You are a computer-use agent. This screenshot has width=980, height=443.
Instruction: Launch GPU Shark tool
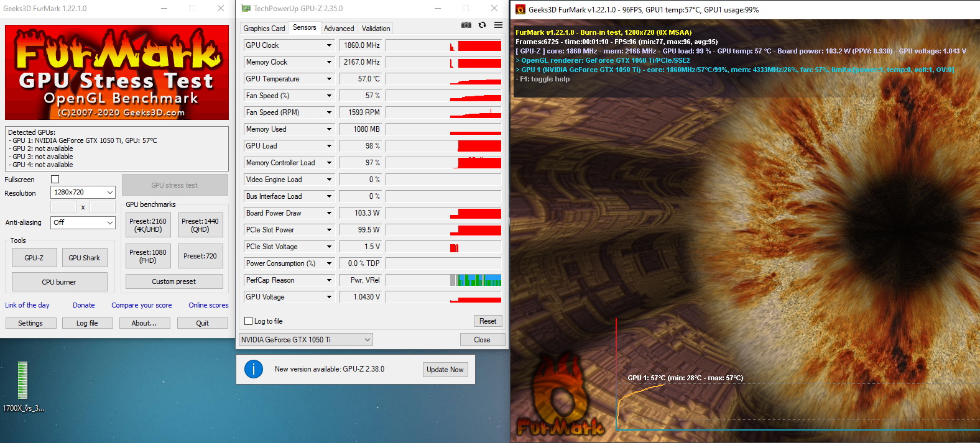coord(84,258)
